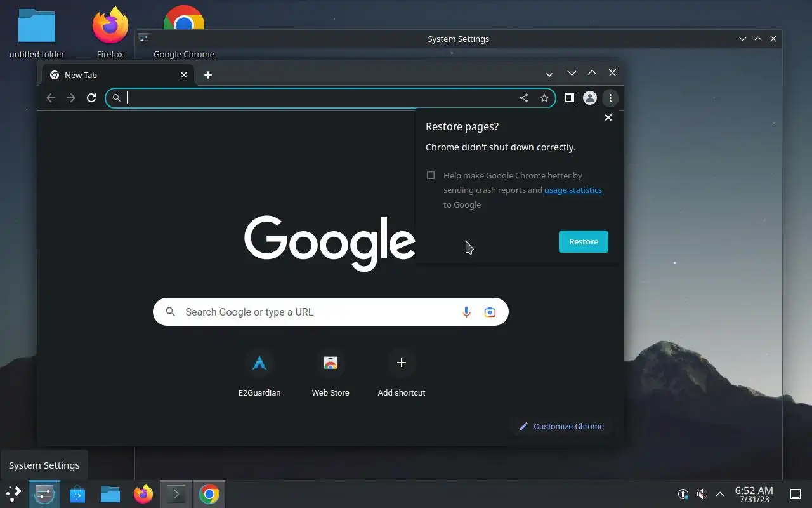Image resolution: width=812 pixels, height=508 pixels.
Task: Click the Restore button
Action: pos(584,241)
